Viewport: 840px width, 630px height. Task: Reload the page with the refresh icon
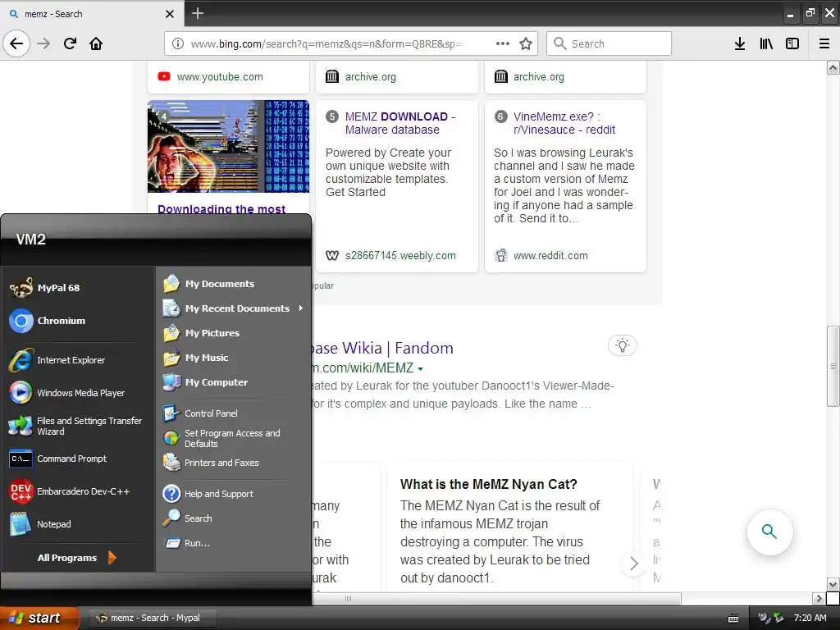coord(70,43)
